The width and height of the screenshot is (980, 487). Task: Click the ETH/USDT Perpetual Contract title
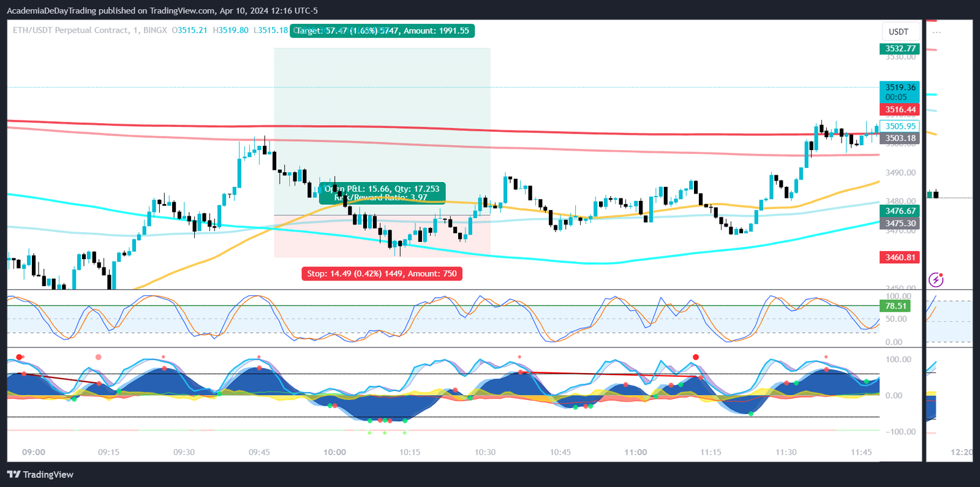click(70, 30)
